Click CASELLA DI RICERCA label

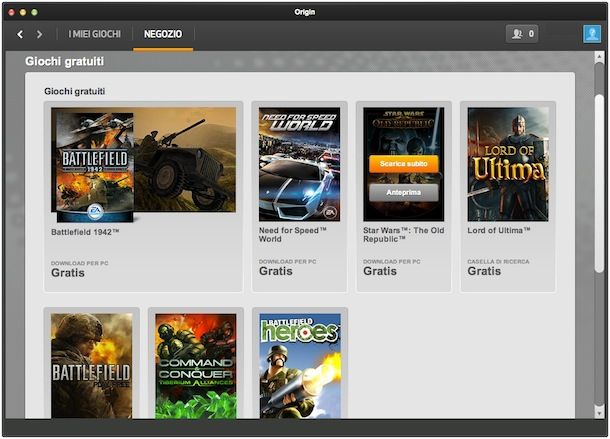[498, 262]
